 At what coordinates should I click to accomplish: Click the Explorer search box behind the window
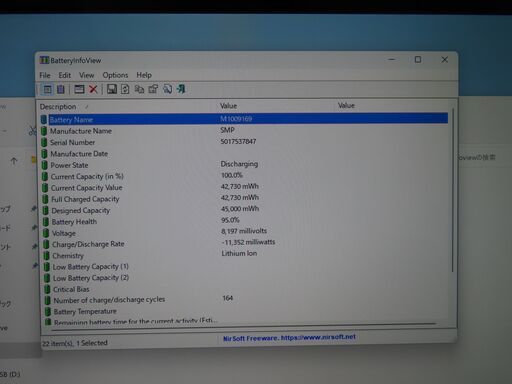[x=477, y=157]
